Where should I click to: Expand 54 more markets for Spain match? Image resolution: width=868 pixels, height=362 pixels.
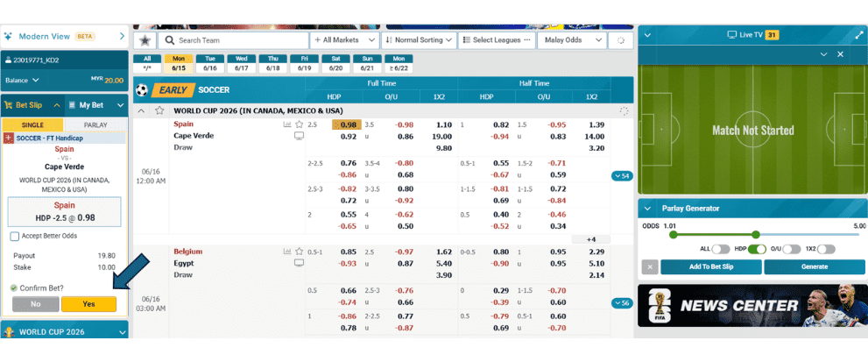(622, 175)
